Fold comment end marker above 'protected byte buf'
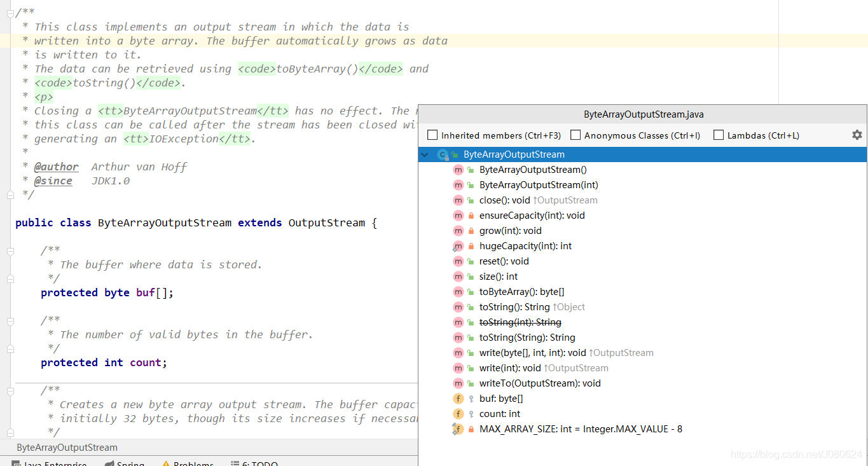Viewport: 868px width, 466px height. pyautogui.click(x=10, y=278)
